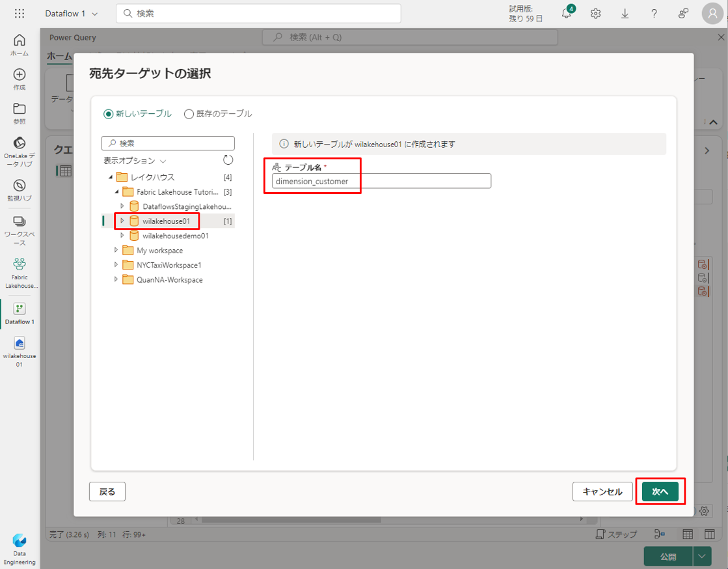Click the diagram view icon in status bar
This screenshot has width=728, height=569.
[x=659, y=534]
